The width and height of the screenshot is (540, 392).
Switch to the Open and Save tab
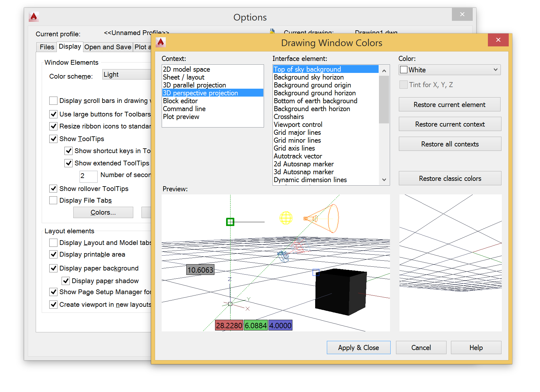click(108, 47)
